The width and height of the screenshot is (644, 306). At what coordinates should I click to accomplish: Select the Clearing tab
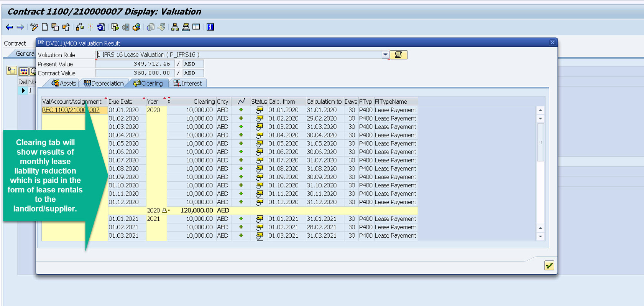(148, 83)
